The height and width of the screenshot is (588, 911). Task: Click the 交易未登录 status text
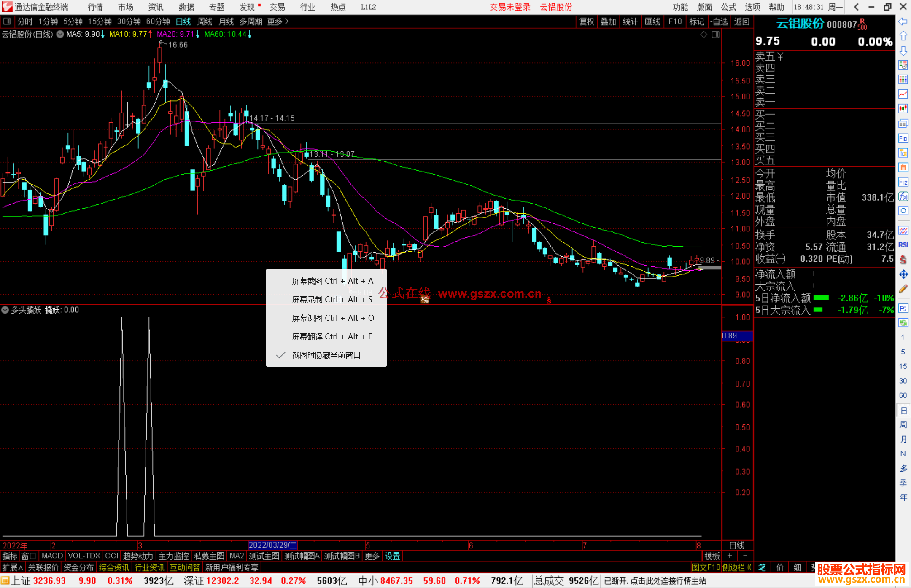point(510,7)
